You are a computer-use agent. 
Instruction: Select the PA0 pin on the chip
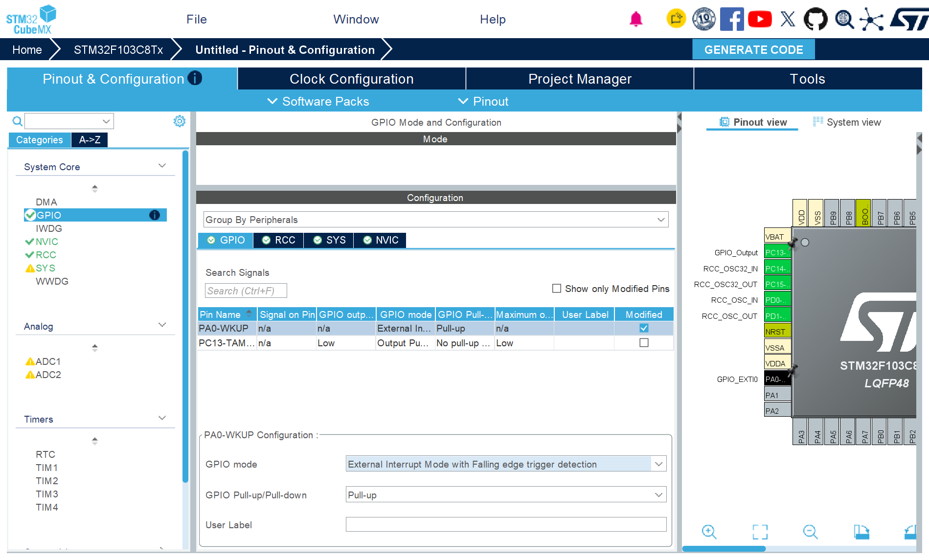point(777,379)
